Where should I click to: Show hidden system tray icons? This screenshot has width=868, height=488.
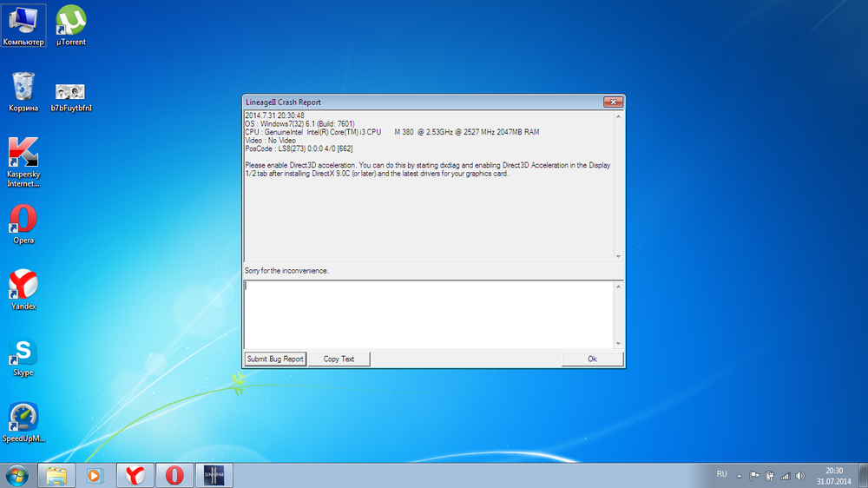pyautogui.click(x=739, y=475)
